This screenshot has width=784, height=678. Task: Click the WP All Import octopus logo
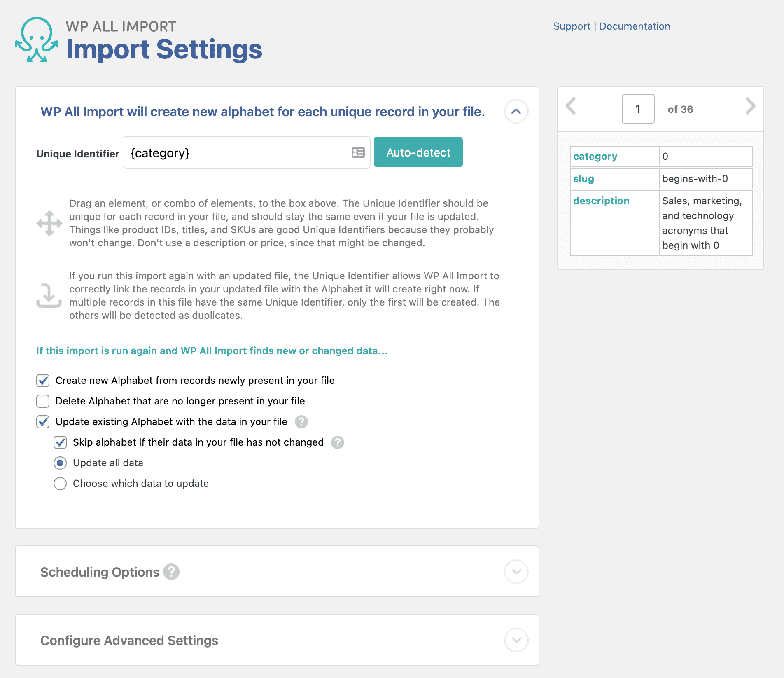37,40
